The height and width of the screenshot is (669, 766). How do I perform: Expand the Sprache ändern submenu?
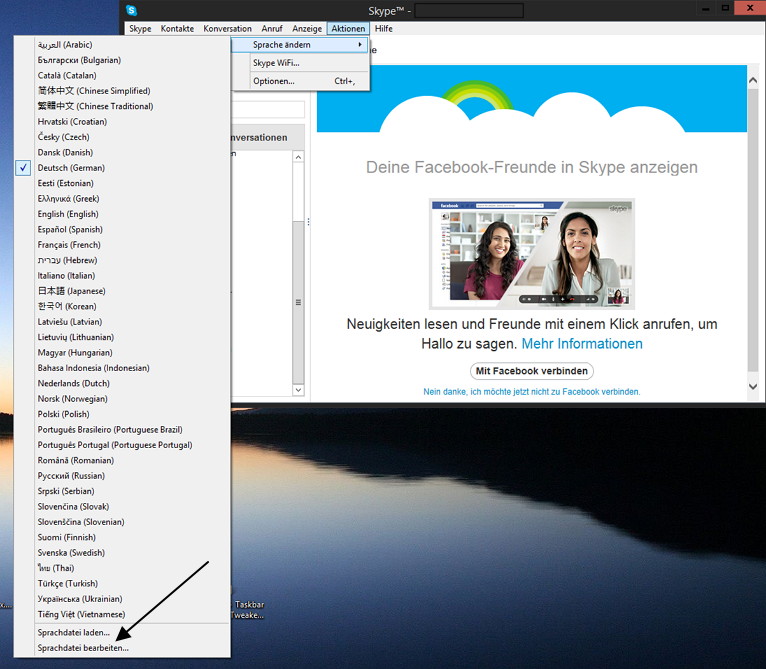pos(300,44)
